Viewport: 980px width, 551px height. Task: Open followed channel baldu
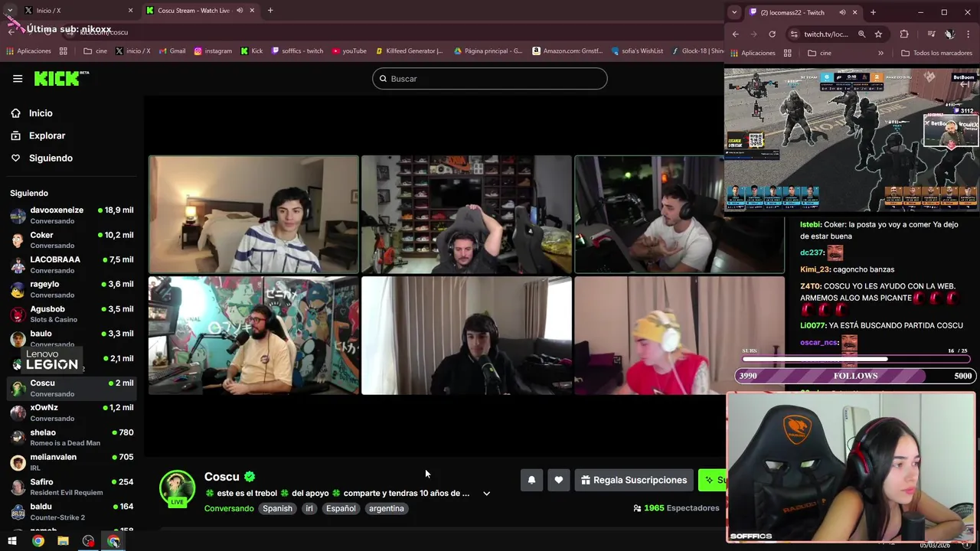coord(72,511)
